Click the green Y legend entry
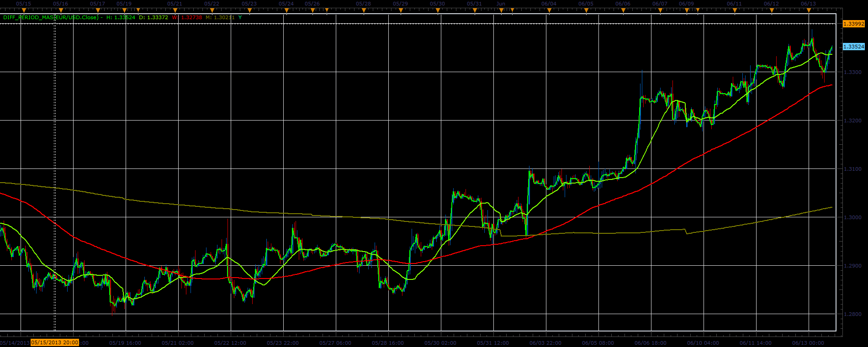Screen dimensions: 868x347 240,17
